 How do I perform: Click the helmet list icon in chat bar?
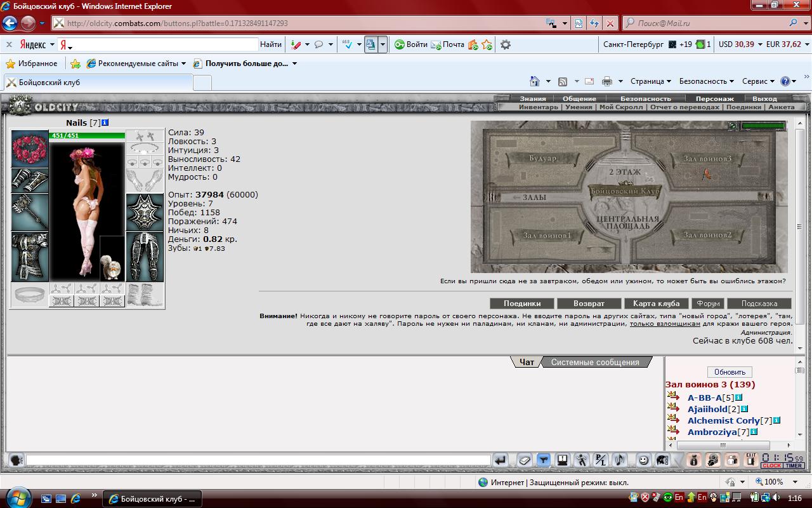662,460
